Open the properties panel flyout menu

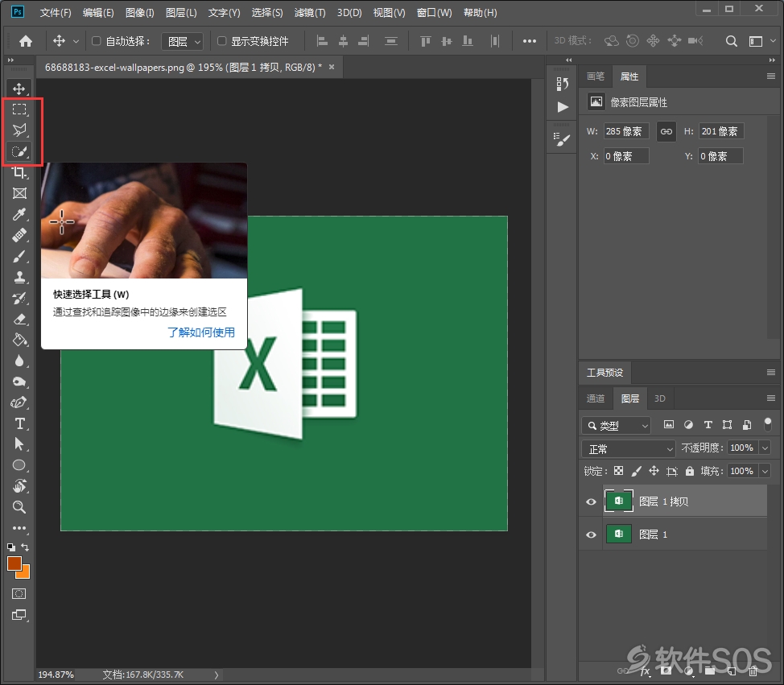coord(771,76)
